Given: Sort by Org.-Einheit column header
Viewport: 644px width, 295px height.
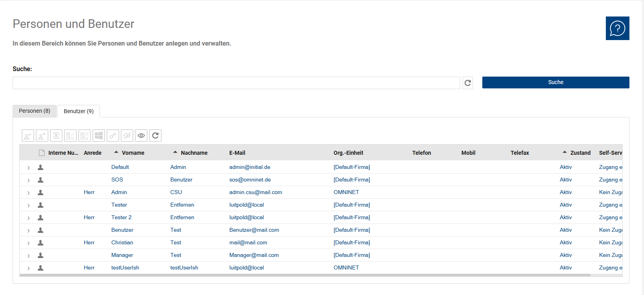Looking at the screenshot, I should pyautogui.click(x=348, y=153).
